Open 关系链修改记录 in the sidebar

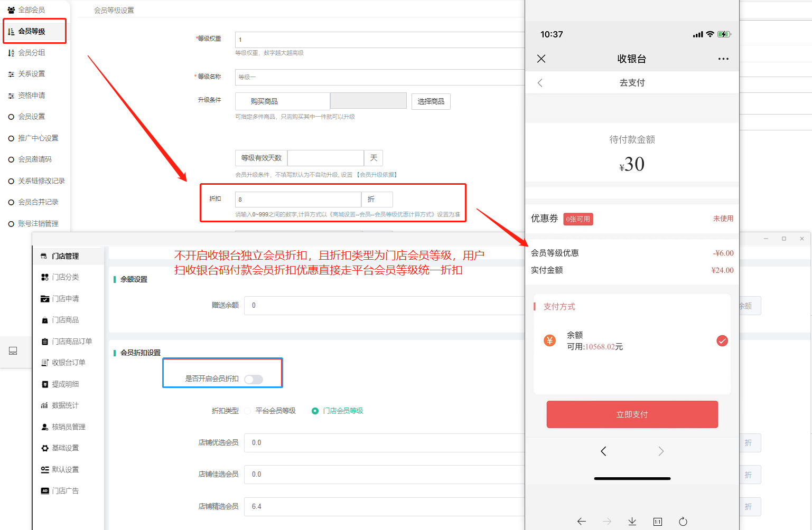coord(41,181)
